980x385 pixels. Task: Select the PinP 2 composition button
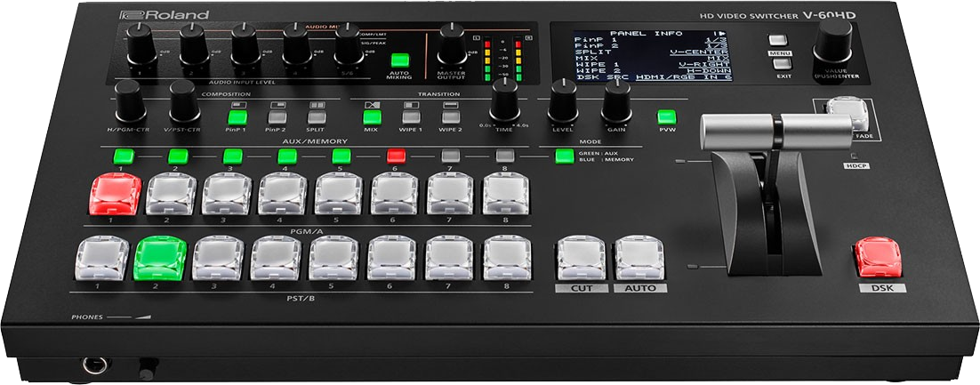pos(277,116)
